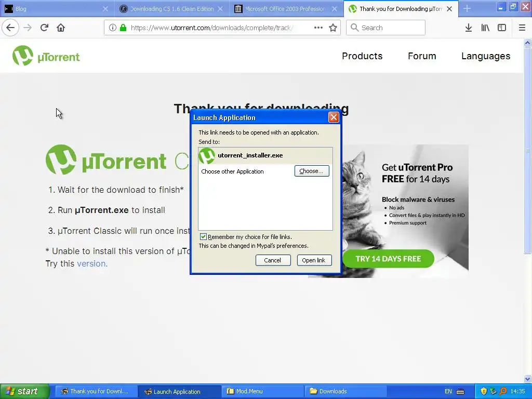
Task: Open a new tab with plus button
Action: pyautogui.click(x=467, y=8)
